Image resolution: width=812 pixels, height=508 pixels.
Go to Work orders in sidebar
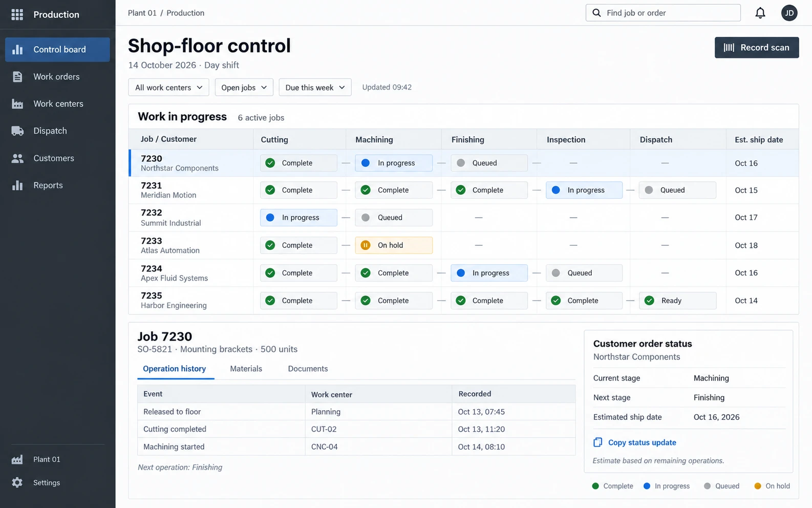(57, 77)
